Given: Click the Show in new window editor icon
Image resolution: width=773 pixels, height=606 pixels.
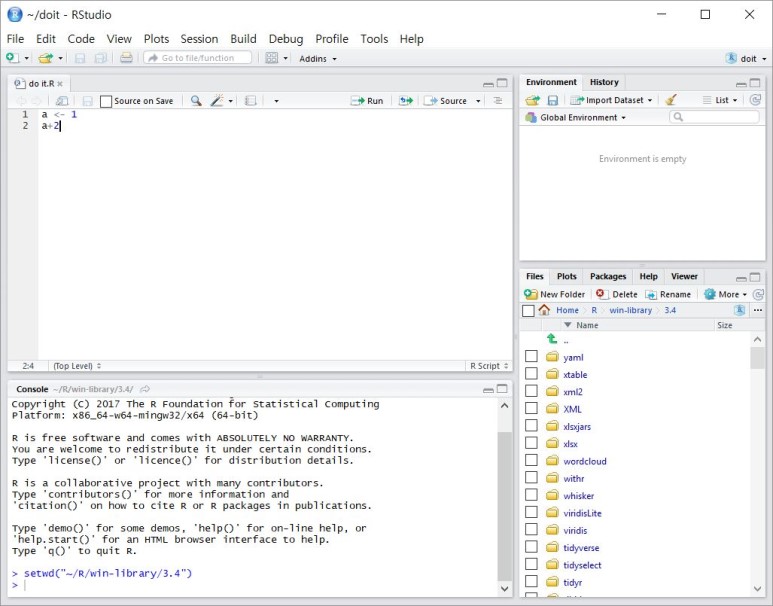Looking at the screenshot, I should point(62,101).
